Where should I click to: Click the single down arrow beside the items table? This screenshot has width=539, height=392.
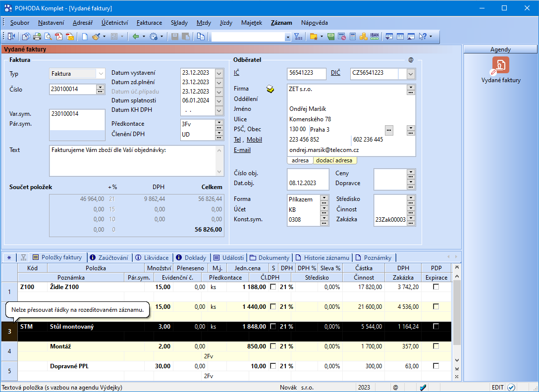(x=457, y=360)
